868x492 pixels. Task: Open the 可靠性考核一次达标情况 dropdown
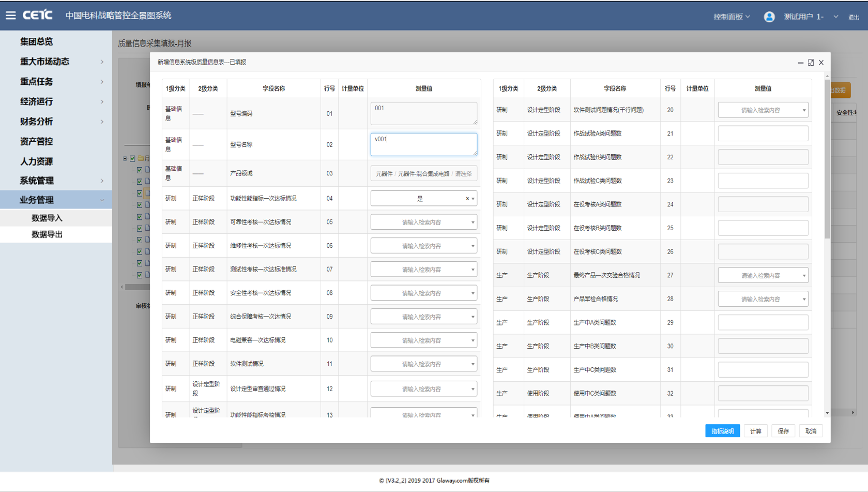click(x=423, y=222)
